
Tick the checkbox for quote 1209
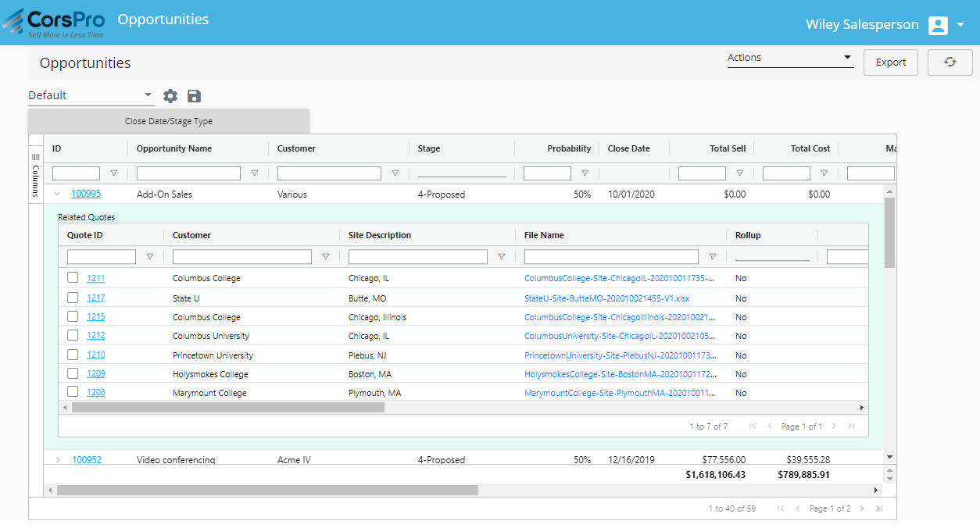[73, 373]
